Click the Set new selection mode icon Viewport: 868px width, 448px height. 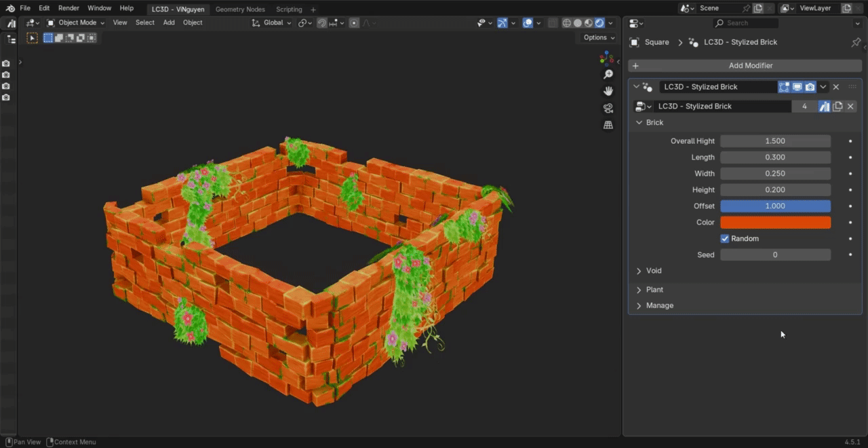[48, 38]
